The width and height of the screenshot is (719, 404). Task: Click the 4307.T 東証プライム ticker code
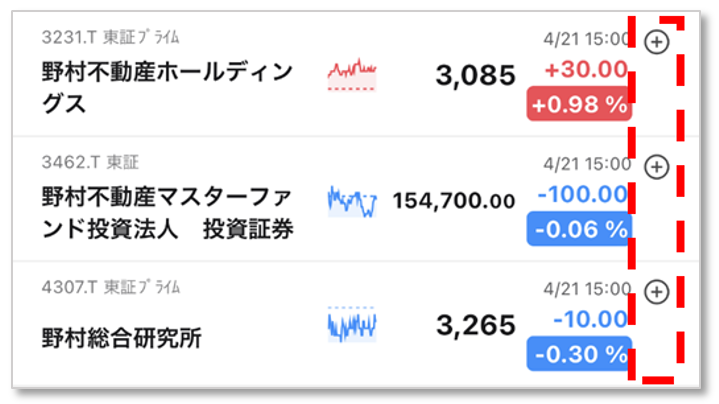point(111,287)
